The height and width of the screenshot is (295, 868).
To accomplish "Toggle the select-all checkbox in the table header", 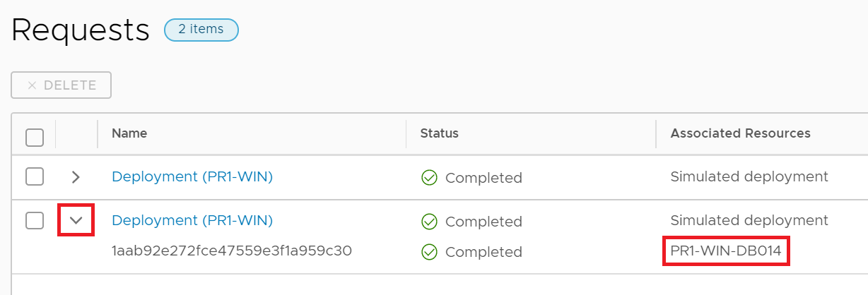I will [x=35, y=137].
